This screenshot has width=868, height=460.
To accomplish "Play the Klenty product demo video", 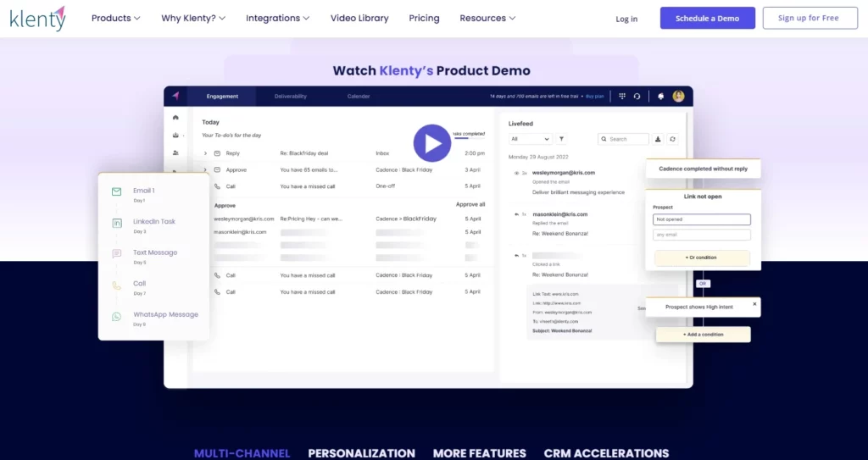I will point(431,143).
